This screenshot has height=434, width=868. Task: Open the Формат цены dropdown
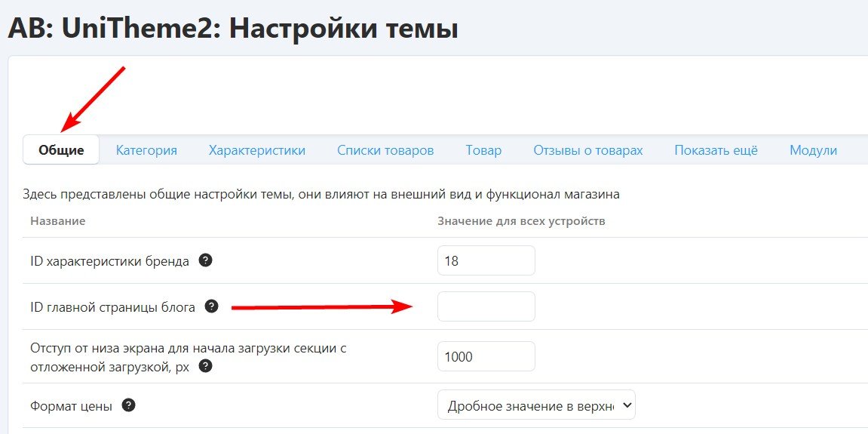[x=536, y=405]
